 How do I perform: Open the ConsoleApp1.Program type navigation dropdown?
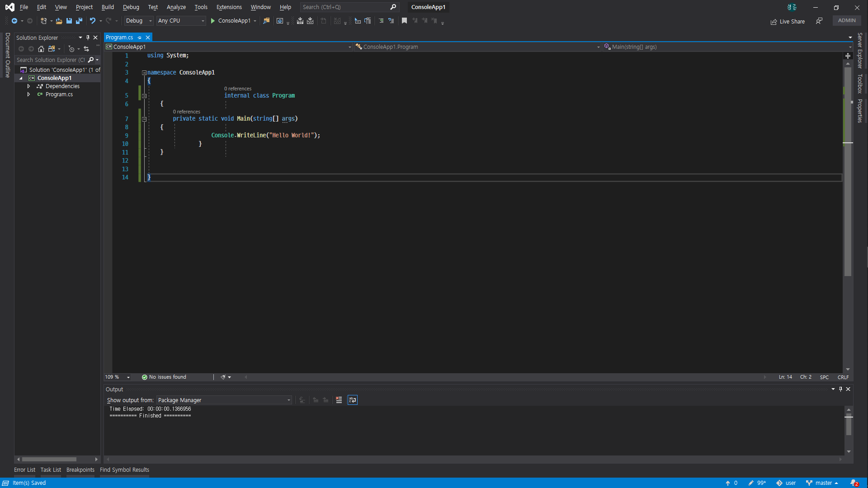tap(478, 47)
